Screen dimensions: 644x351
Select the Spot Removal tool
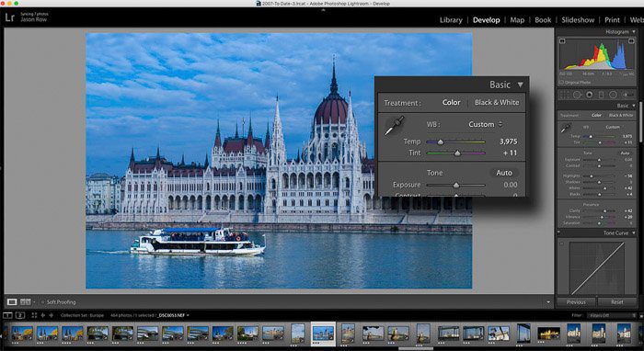point(577,95)
